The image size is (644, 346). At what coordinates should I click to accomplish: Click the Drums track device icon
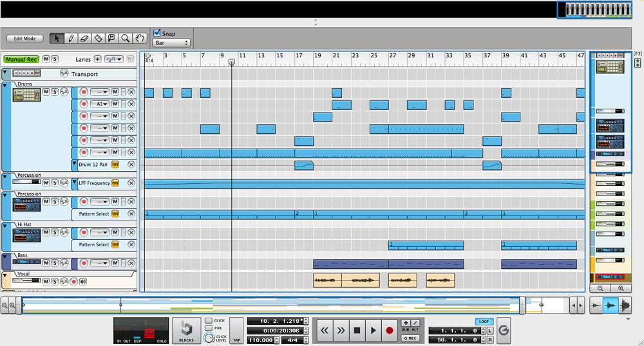(26, 95)
